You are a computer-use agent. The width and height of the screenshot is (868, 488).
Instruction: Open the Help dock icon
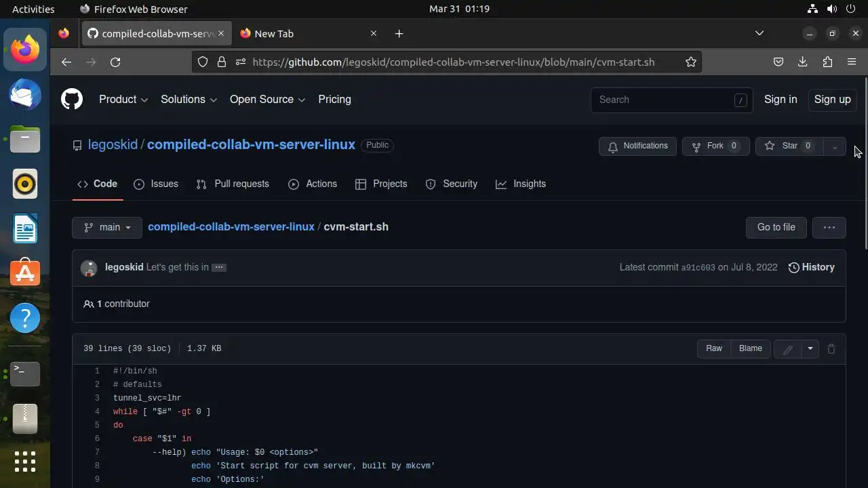[x=25, y=318]
